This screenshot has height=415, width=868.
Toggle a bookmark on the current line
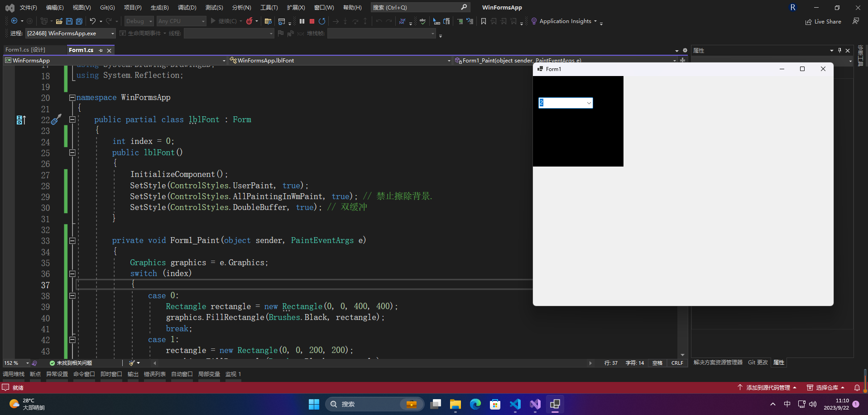tap(484, 21)
